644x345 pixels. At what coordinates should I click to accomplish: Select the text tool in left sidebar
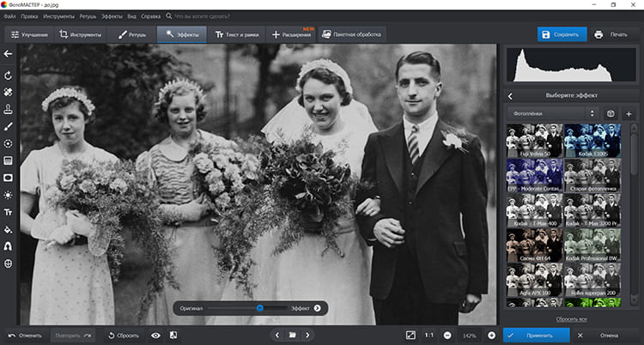8,212
